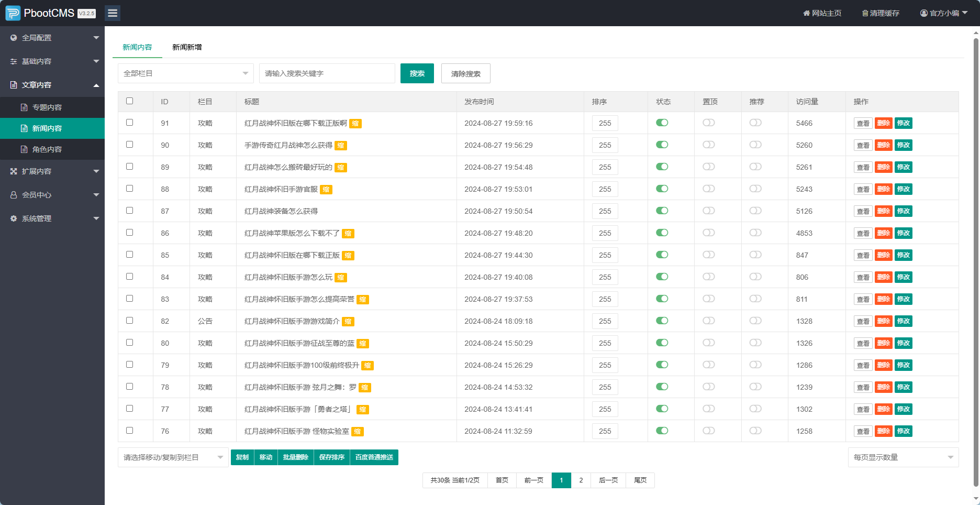This screenshot has height=505, width=980.
Task: Click the 缩 badge on row 79
Action: [368, 366]
